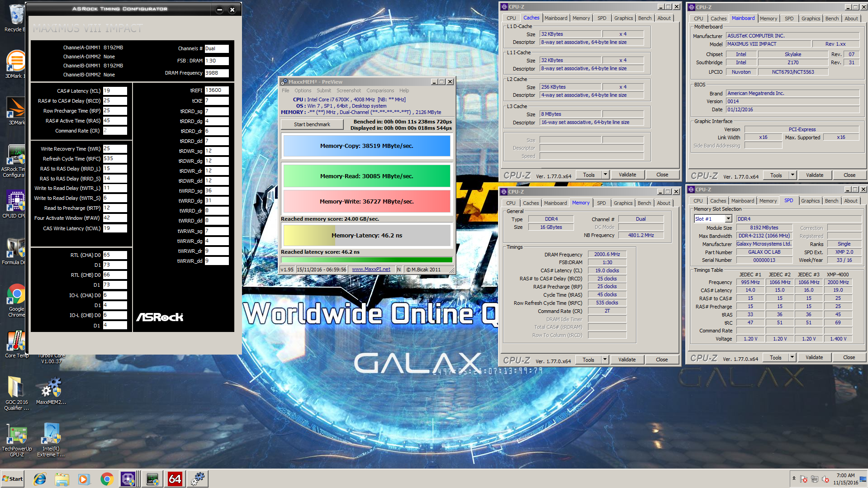
Task: Select SPD tab in Caches CPU-Z window
Action: coord(602,18)
